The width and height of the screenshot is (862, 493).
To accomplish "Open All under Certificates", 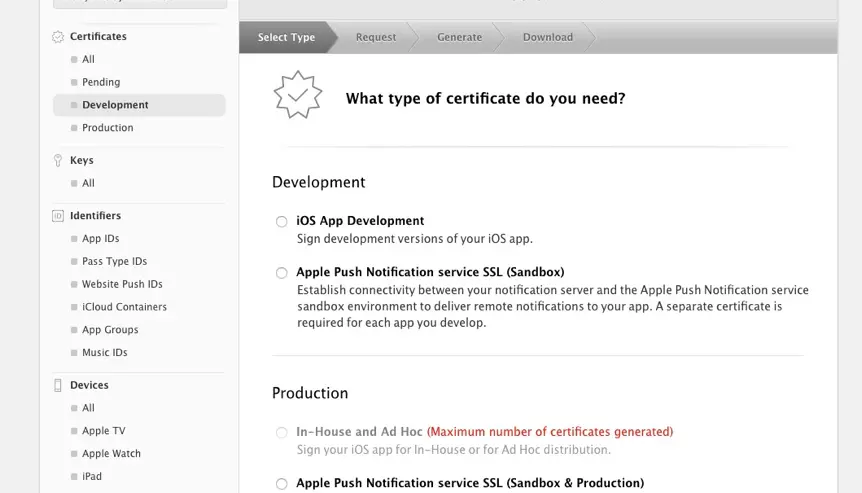I will 88,59.
